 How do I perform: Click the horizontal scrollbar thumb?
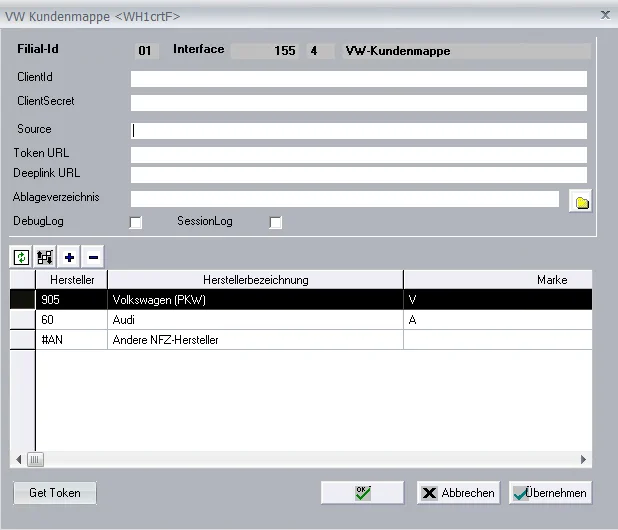pos(35,459)
